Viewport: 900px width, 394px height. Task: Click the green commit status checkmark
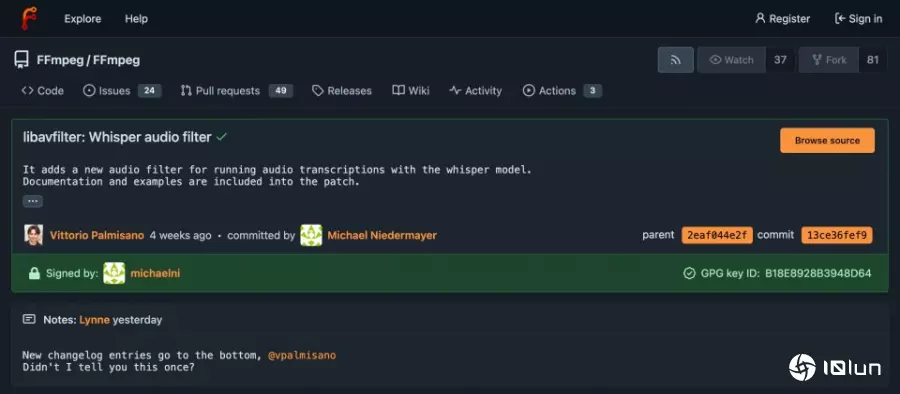pos(222,137)
